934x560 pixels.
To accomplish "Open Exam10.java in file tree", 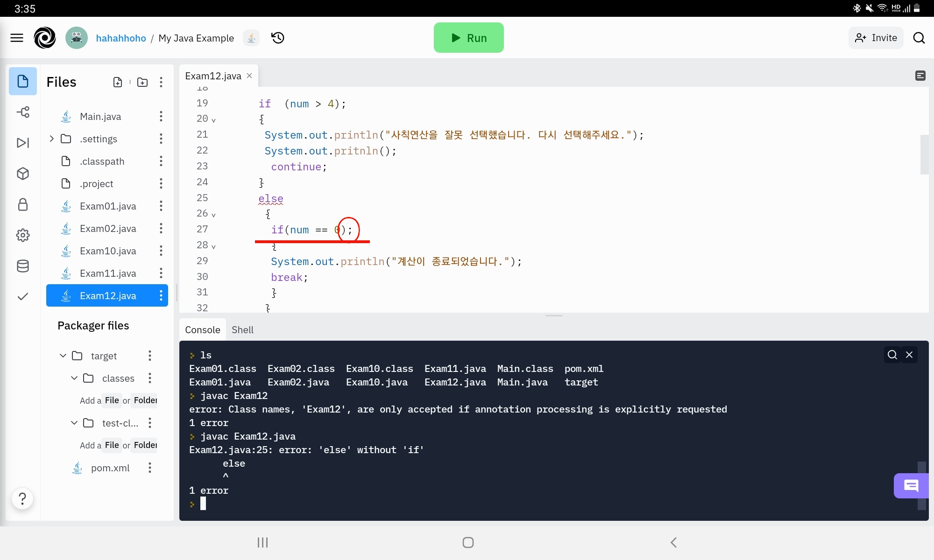I will coord(108,251).
